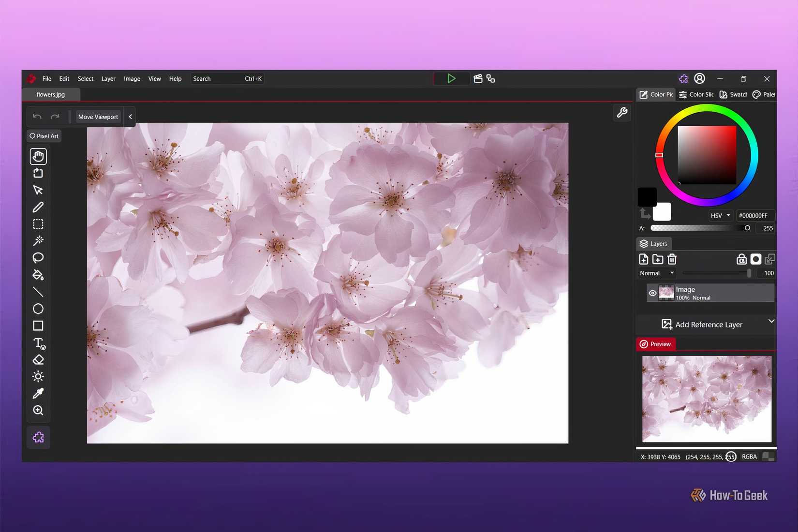The height and width of the screenshot is (532, 798).
Task: Open the Image menu
Action: tap(132, 78)
